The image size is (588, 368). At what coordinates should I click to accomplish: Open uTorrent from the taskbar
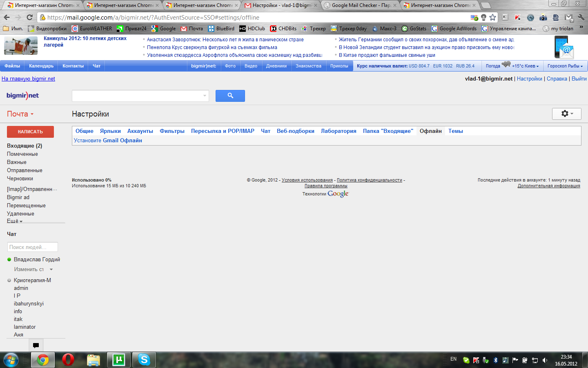(119, 360)
